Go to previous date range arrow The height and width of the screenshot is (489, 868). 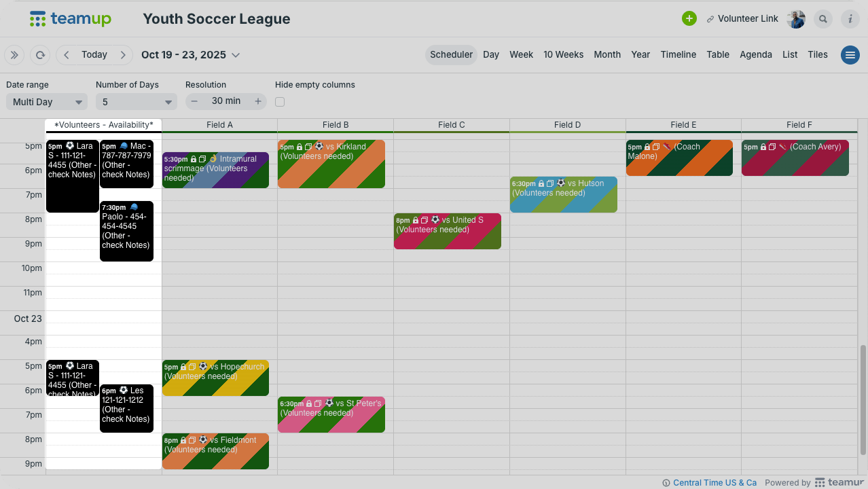pyautogui.click(x=67, y=55)
